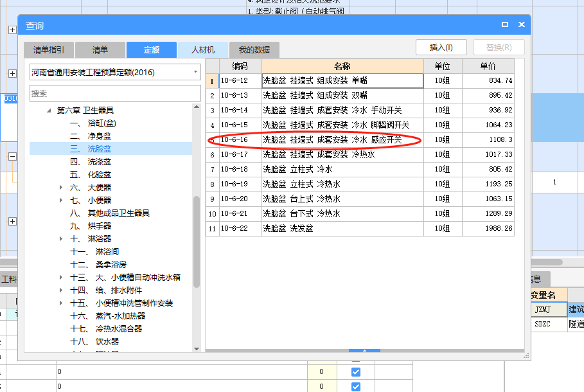
Task: Toggle the upper checked checkbox in background window
Action: 356,372
